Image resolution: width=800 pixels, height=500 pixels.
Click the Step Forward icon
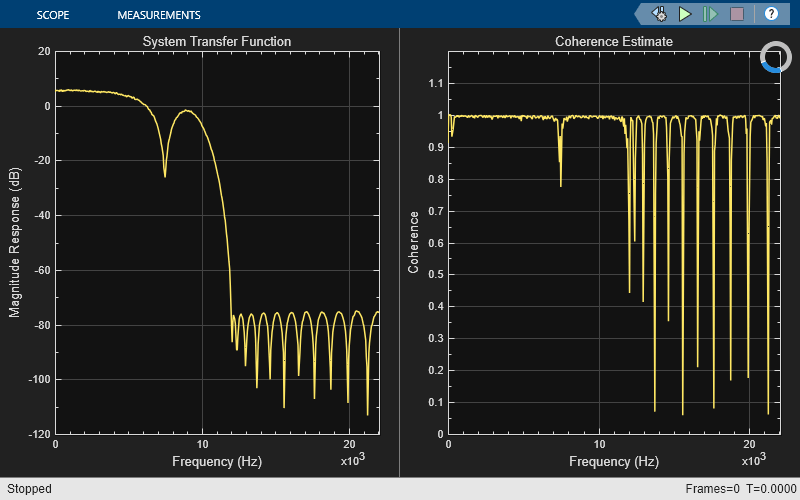(x=711, y=14)
